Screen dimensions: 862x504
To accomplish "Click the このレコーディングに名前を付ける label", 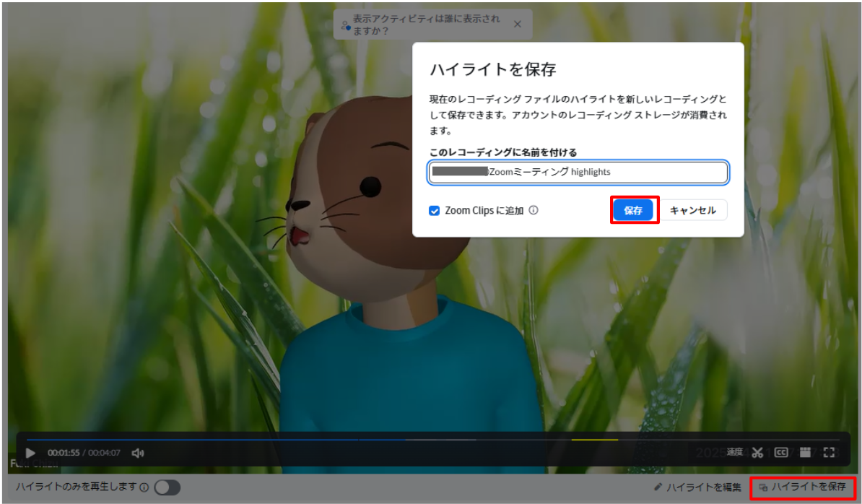I will (503, 152).
